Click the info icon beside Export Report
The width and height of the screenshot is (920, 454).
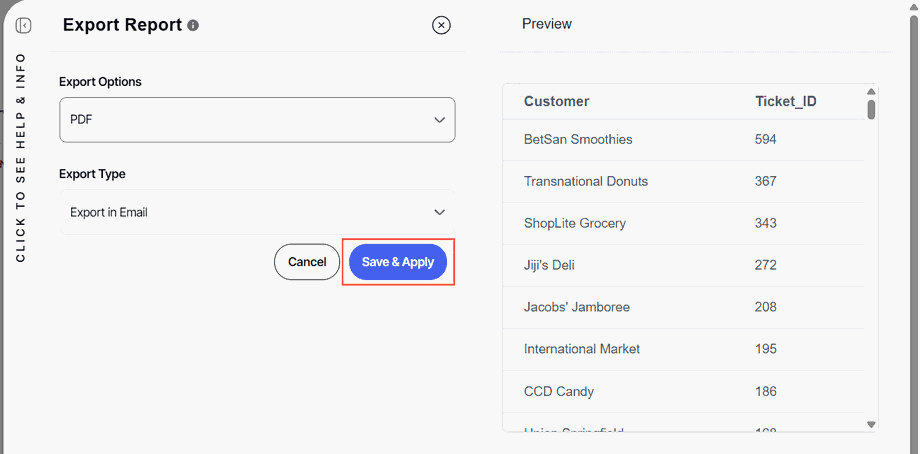tap(193, 25)
